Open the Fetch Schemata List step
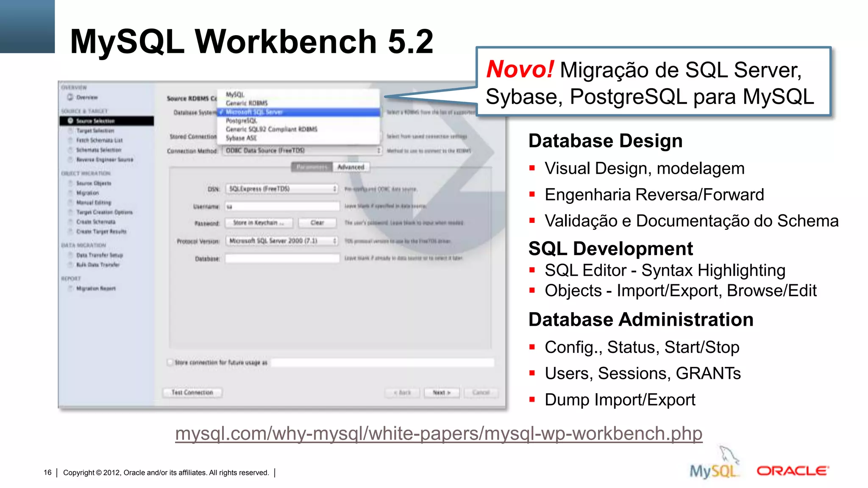Image resolution: width=868 pixels, height=488 pixels. (x=99, y=140)
